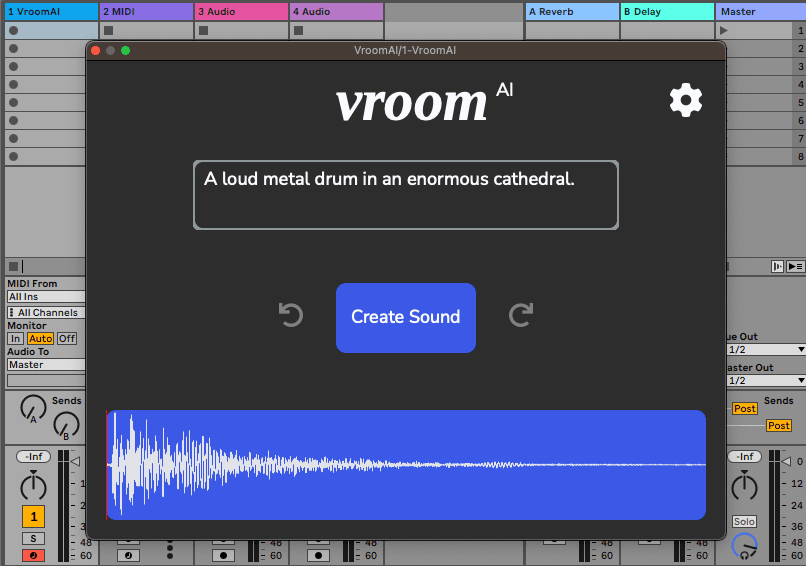Click second clip slot record button in VroomAI track
The image size is (806, 566).
14,48
